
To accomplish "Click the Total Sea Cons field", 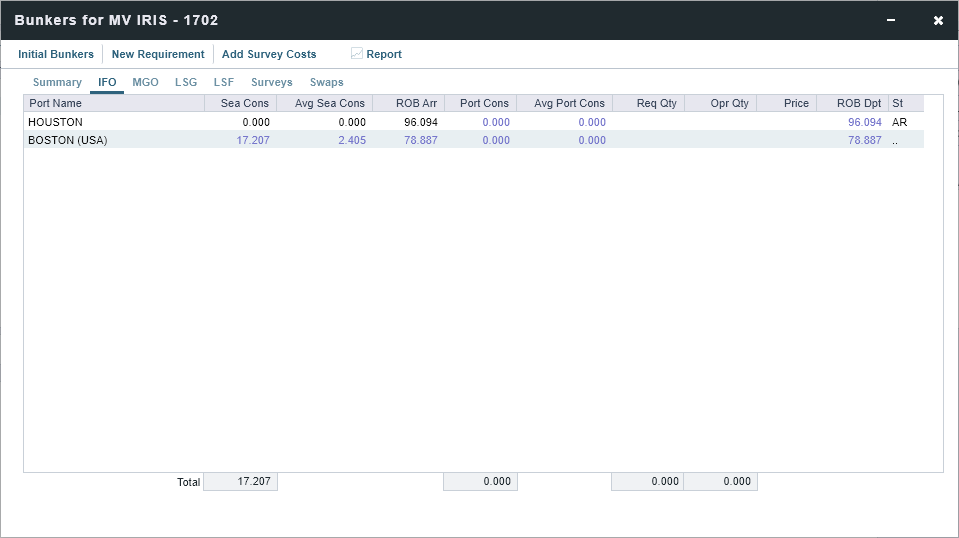I will click(x=241, y=482).
